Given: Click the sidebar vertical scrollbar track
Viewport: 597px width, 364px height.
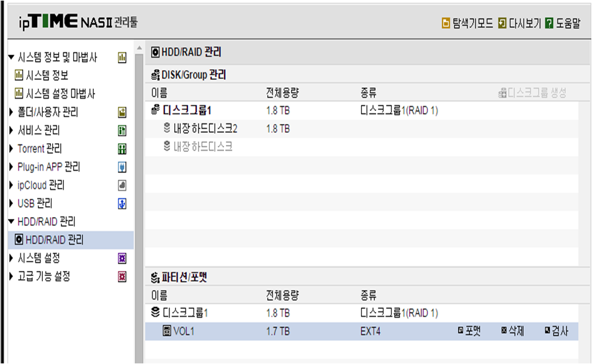Looking at the screenshot, I should click(x=140, y=208).
